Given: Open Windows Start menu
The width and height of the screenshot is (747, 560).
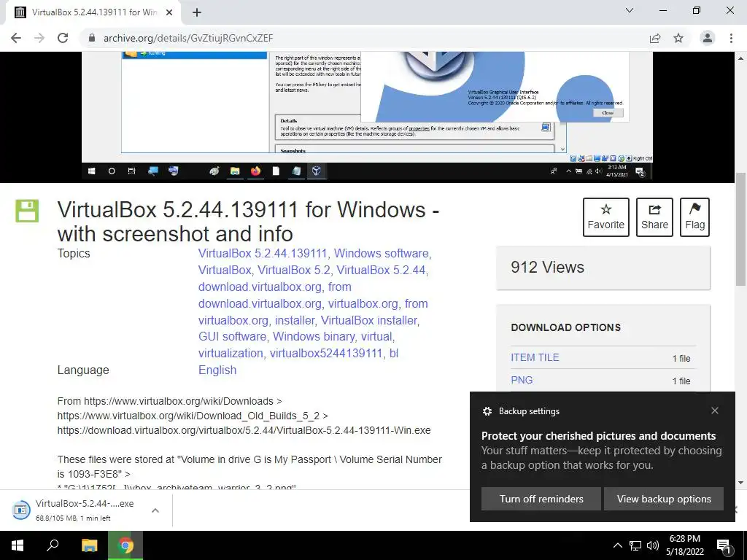Looking at the screenshot, I should tap(18, 545).
